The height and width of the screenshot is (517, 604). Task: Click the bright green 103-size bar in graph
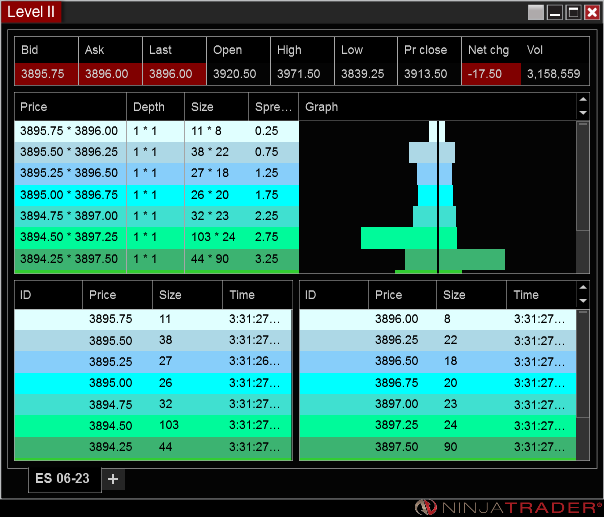tap(399, 238)
